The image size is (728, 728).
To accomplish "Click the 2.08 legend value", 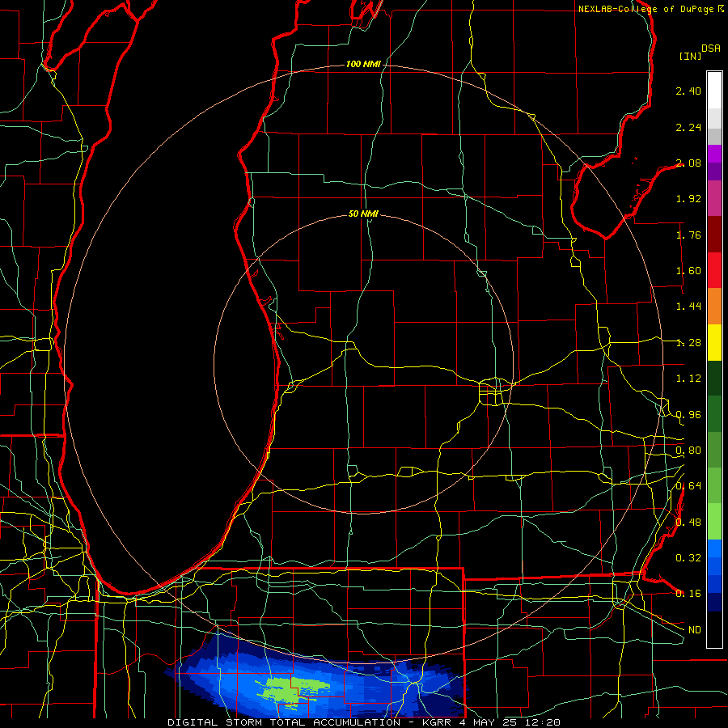I will coord(688,163).
